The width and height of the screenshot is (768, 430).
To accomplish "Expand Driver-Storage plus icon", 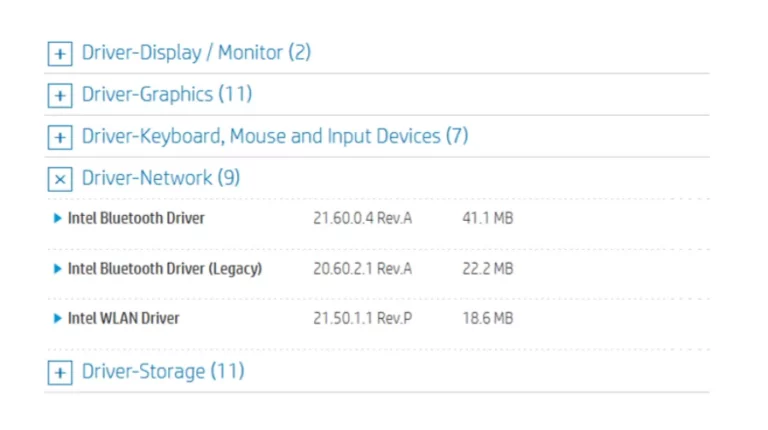I will [60, 373].
